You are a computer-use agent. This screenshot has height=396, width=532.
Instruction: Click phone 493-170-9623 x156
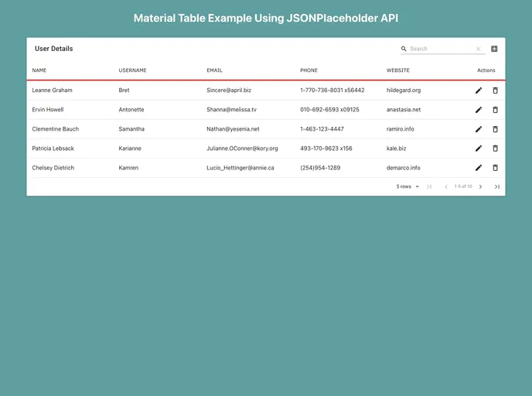326,148
